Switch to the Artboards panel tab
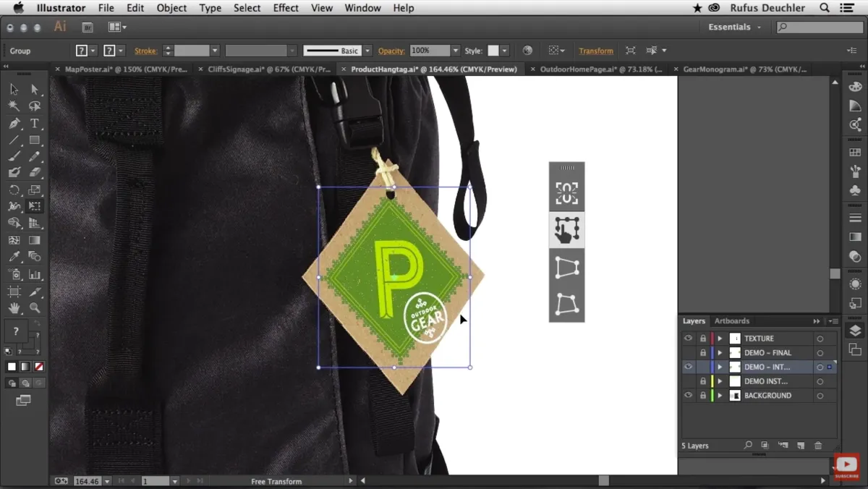 tap(731, 321)
